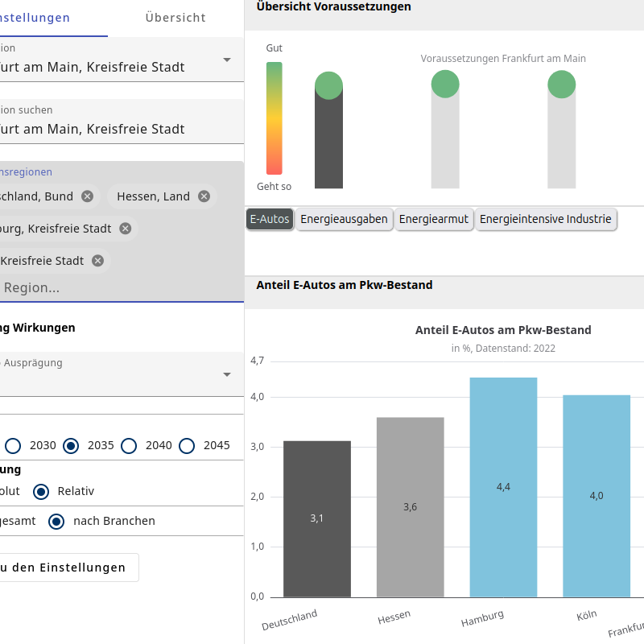
Task: Remove the chip below the Hamburg chip
Action: (x=97, y=261)
